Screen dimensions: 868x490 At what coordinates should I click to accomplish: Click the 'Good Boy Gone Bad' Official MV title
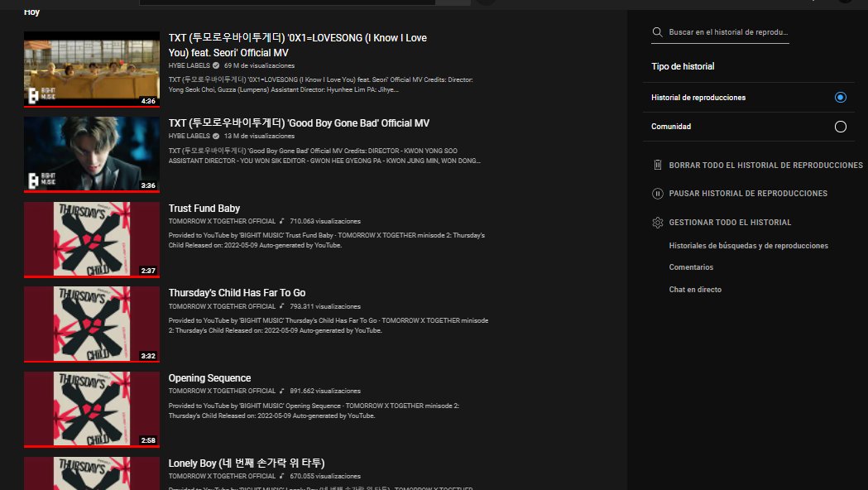pos(299,123)
